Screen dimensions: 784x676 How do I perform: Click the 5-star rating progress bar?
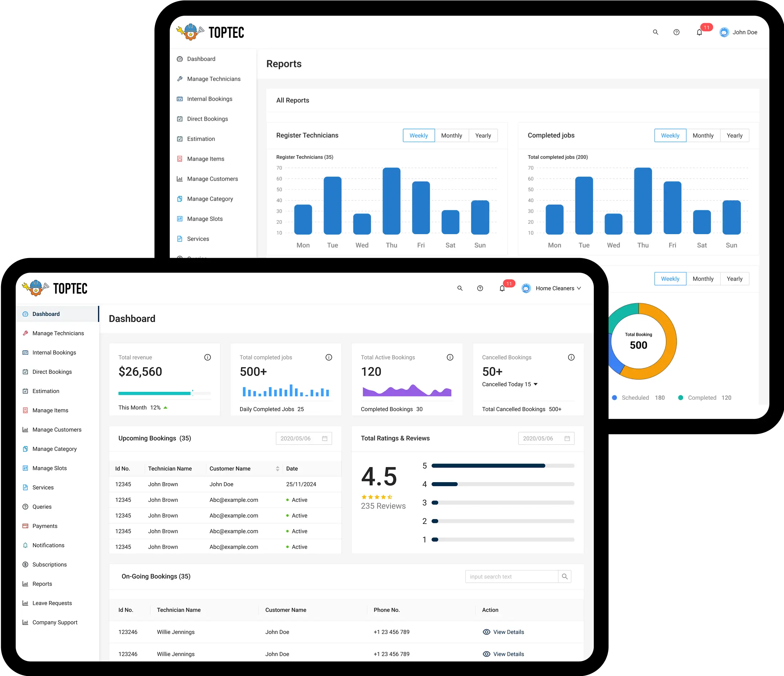tap(502, 466)
